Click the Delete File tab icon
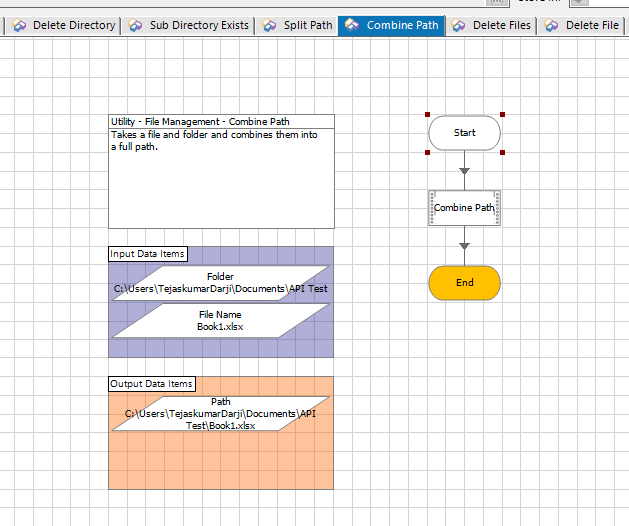 pyautogui.click(x=552, y=25)
